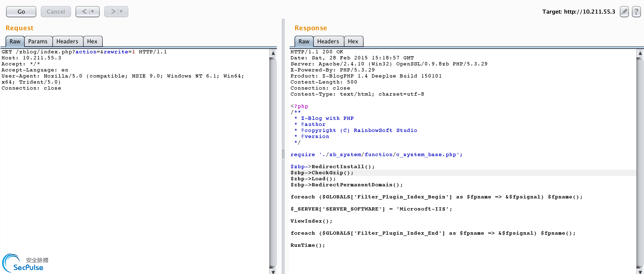Click the 'Product: Z-BlogPHP 1.4' header line
Screen dimensions: 644x274
[366, 76]
